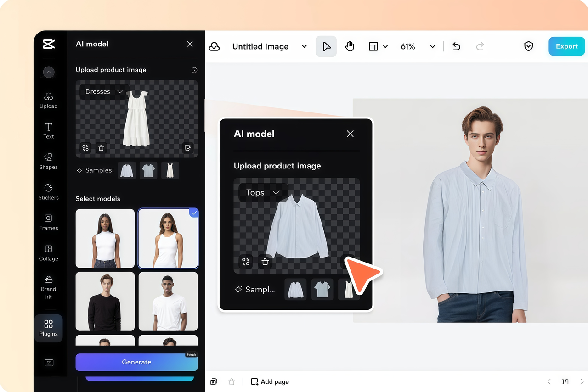
Task: Uncheck the selected female model in white tank top
Action: 194,213
